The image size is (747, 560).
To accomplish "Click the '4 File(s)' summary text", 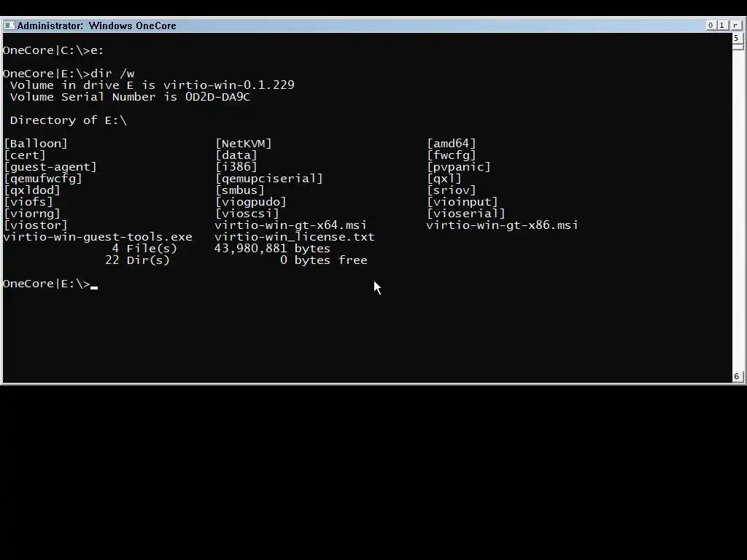I will (144, 249).
